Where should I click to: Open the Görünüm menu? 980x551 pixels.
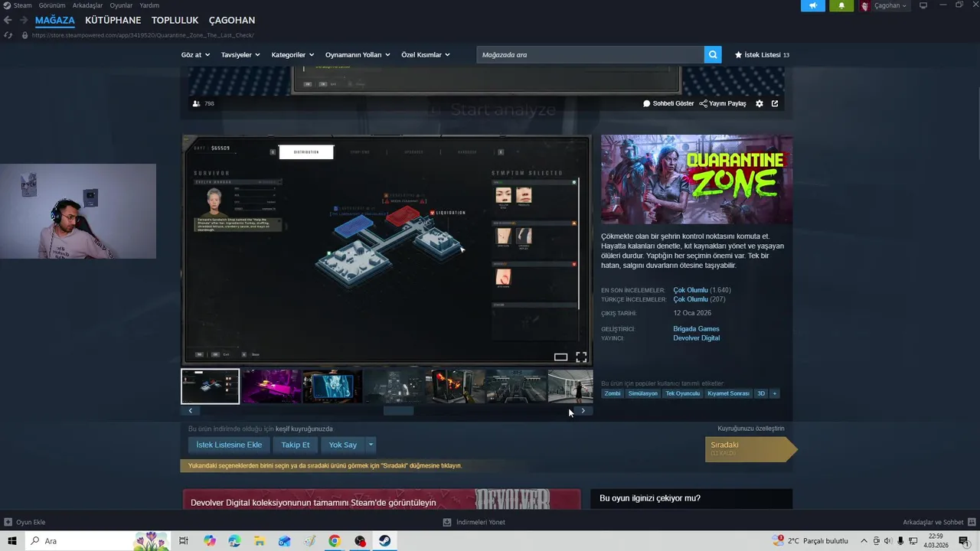tap(52, 5)
